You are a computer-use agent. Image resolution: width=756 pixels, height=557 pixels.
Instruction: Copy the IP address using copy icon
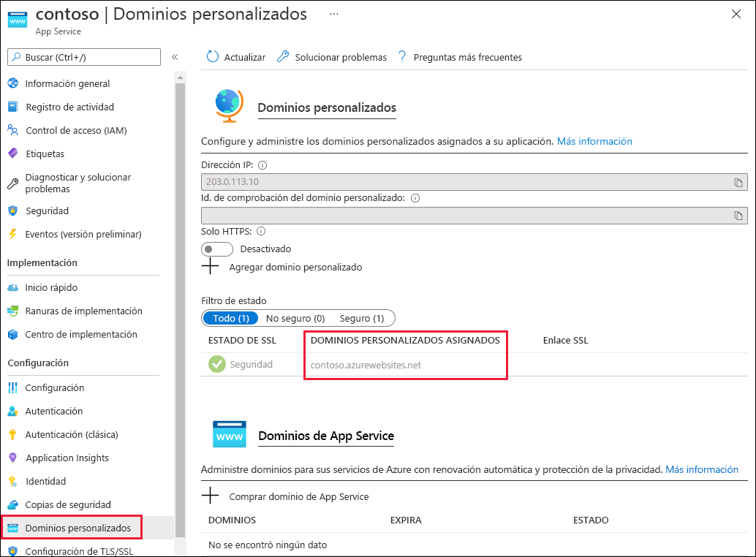(x=738, y=182)
